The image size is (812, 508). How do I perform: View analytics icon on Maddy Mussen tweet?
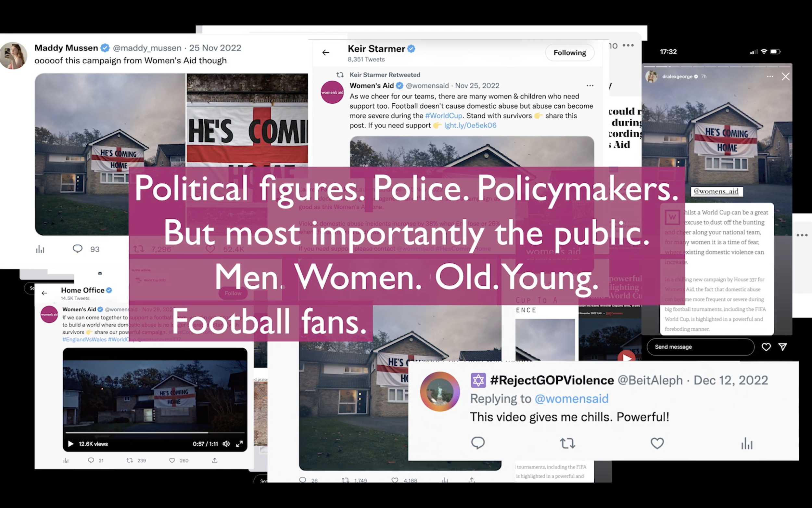(x=40, y=249)
